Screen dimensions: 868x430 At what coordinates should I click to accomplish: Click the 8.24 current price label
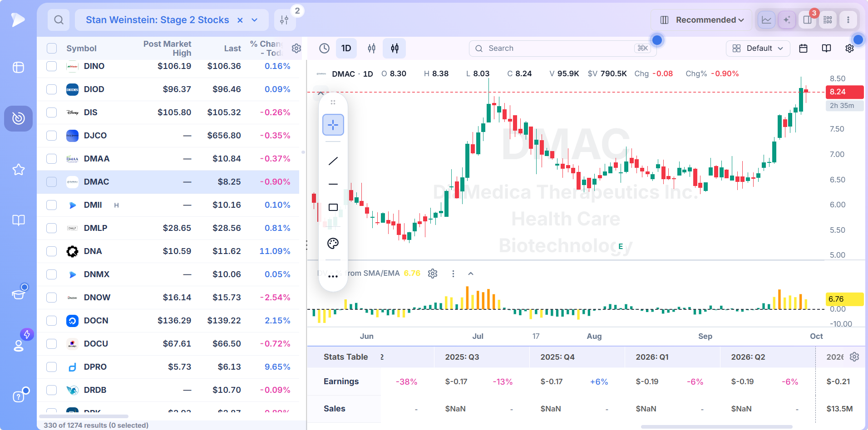coord(844,92)
